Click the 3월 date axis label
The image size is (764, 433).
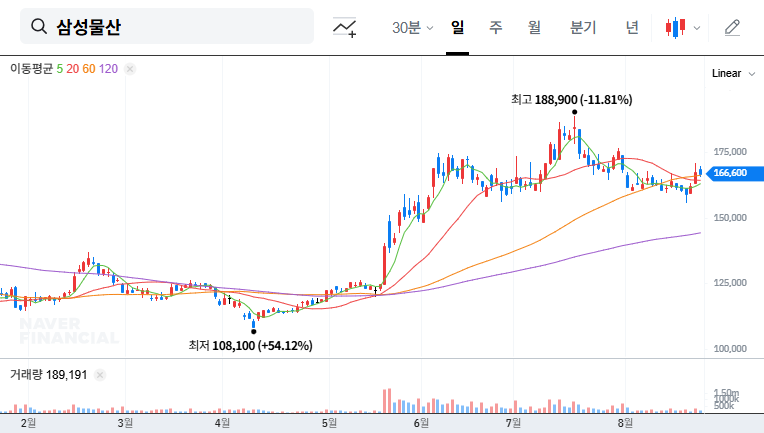[125, 423]
